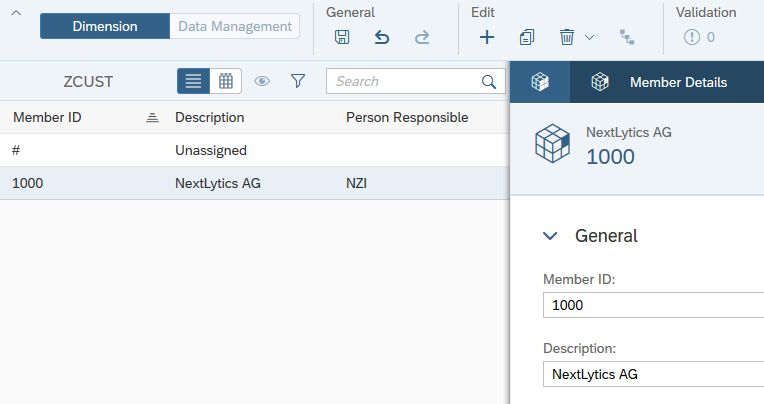The height and width of the screenshot is (404, 764).
Task: Delete the selected member with trash icon
Action: [567, 37]
